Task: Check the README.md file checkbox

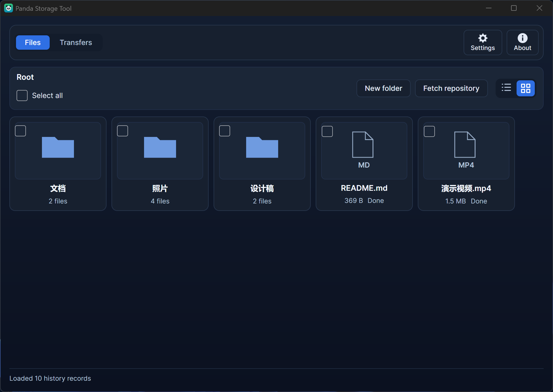Action: (x=327, y=131)
